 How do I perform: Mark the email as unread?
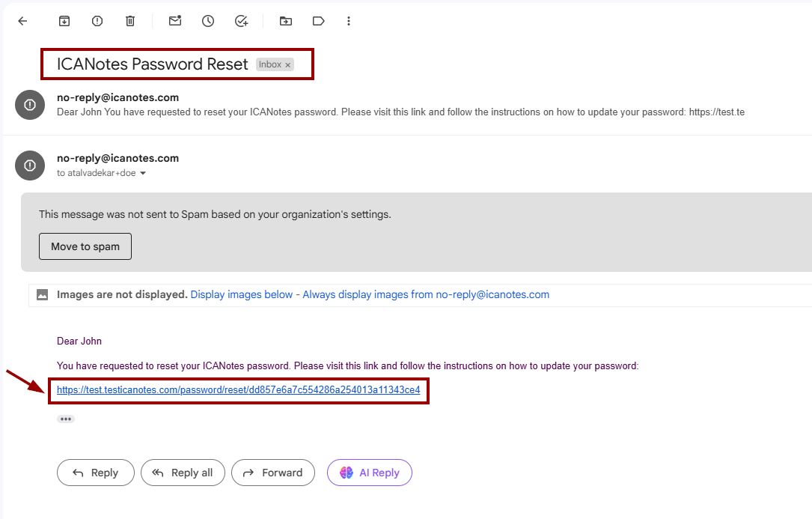tap(175, 21)
